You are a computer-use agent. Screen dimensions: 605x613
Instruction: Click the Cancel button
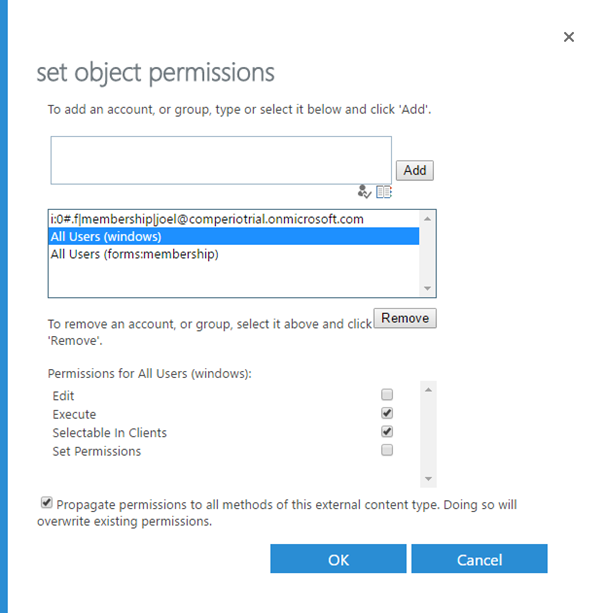[x=479, y=559]
